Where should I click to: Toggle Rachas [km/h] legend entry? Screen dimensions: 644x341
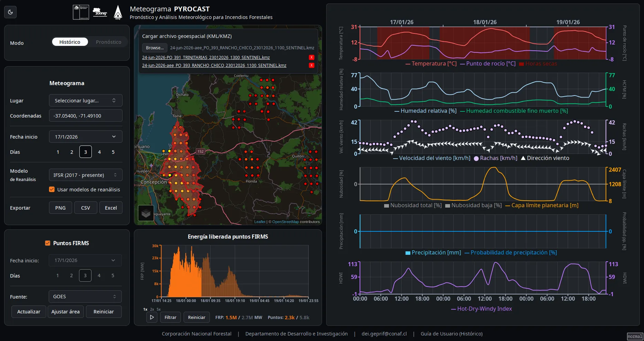click(x=496, y=158)
